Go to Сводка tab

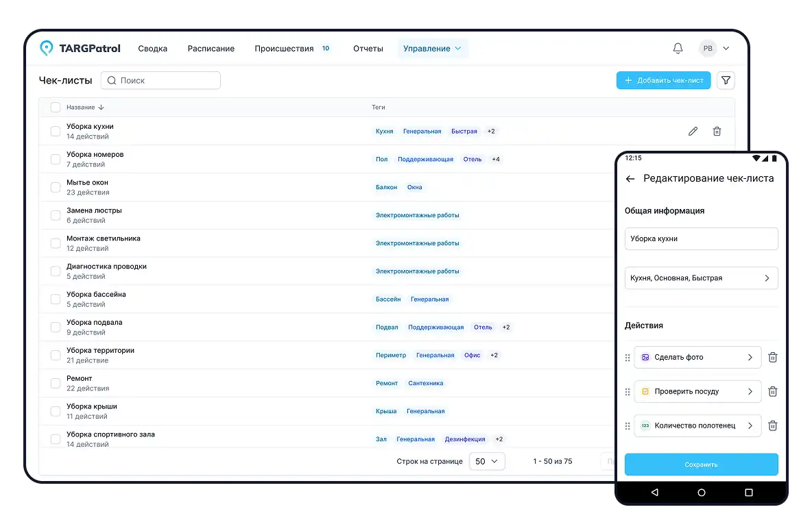tap(153, 48)
